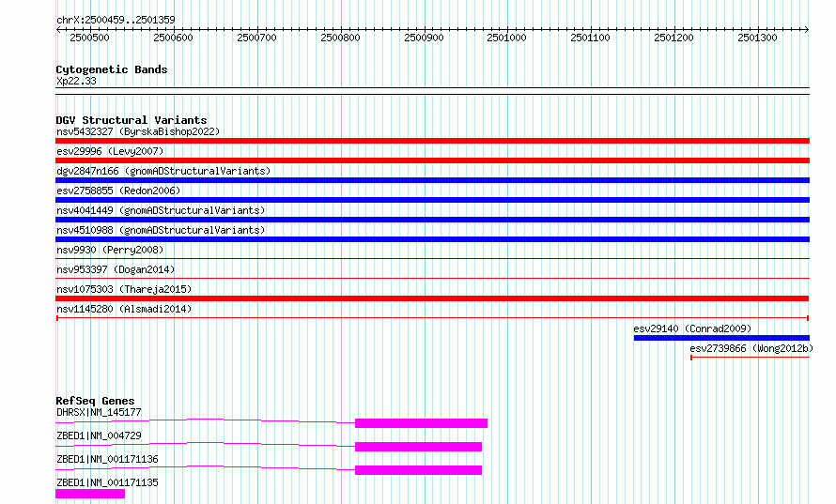Click the blue bar under esv2758855
This screenshot has height=504, width=836.
pos(432,200)
